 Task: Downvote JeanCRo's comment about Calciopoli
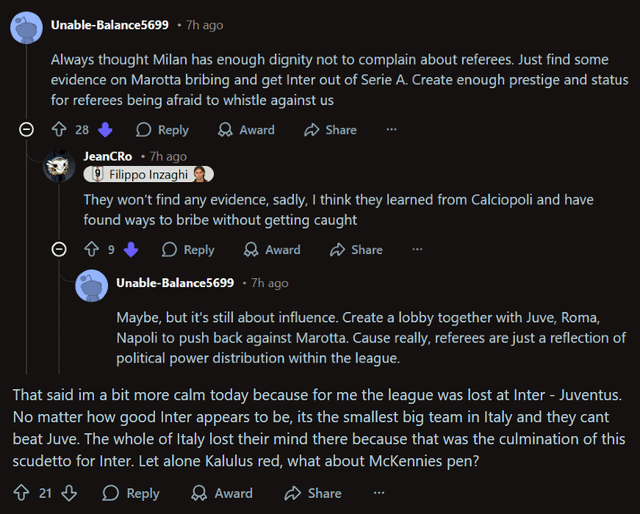click(130, 249)
